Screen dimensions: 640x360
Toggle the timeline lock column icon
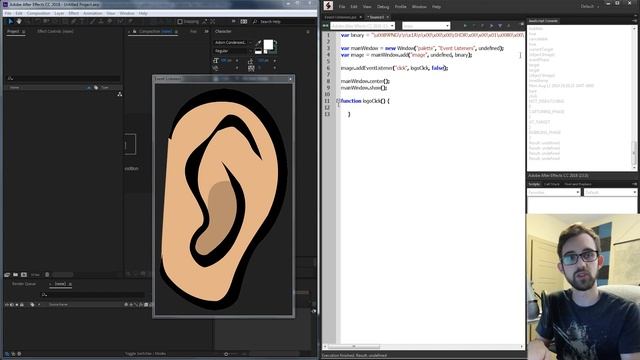click(22, 304)
